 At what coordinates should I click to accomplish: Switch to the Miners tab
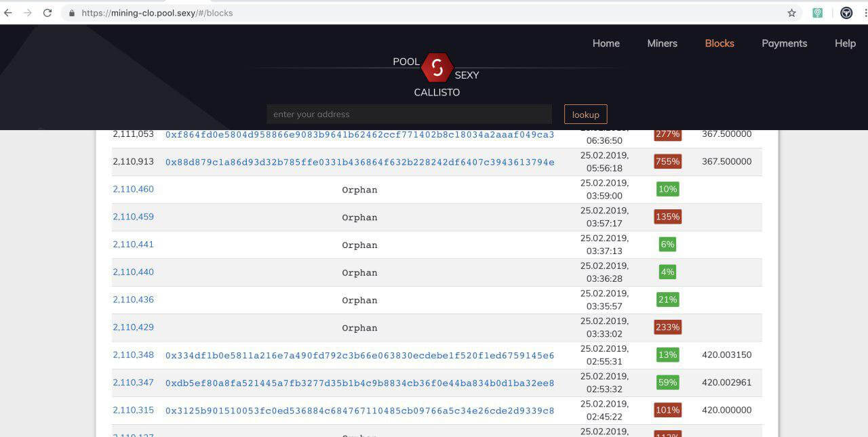[x=662, y=43]
